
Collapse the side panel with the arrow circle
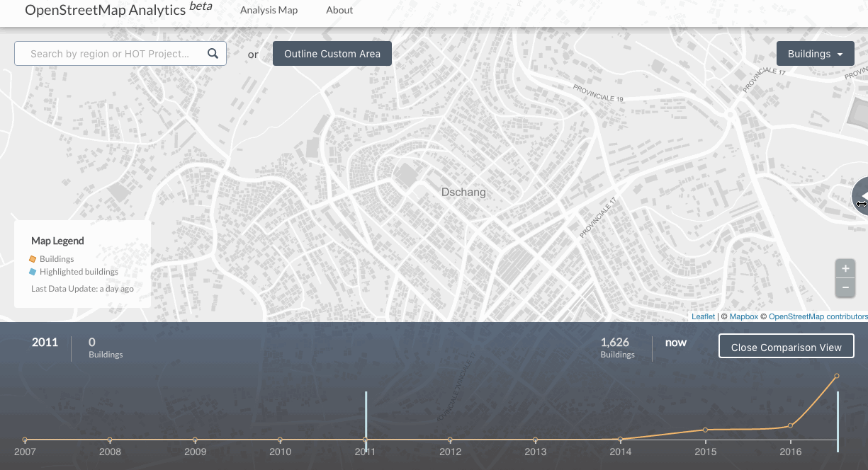pyautogui.click(x=862, y=196)
